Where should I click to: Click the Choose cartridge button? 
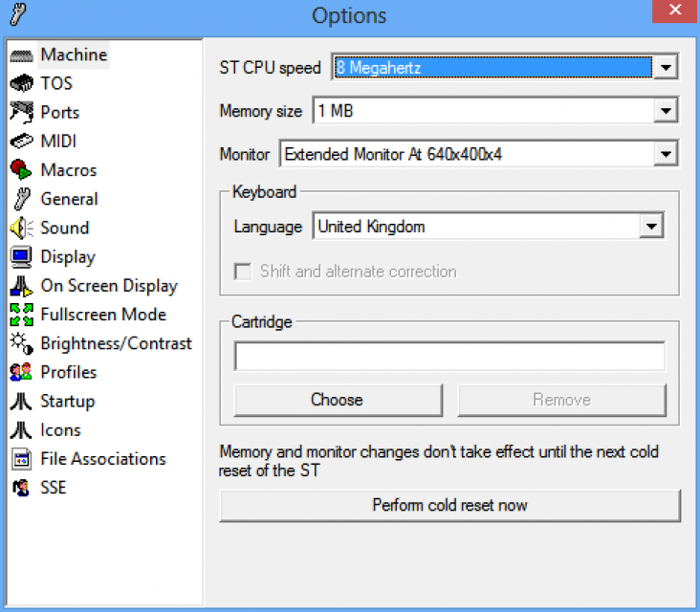(x=338, y=400)
